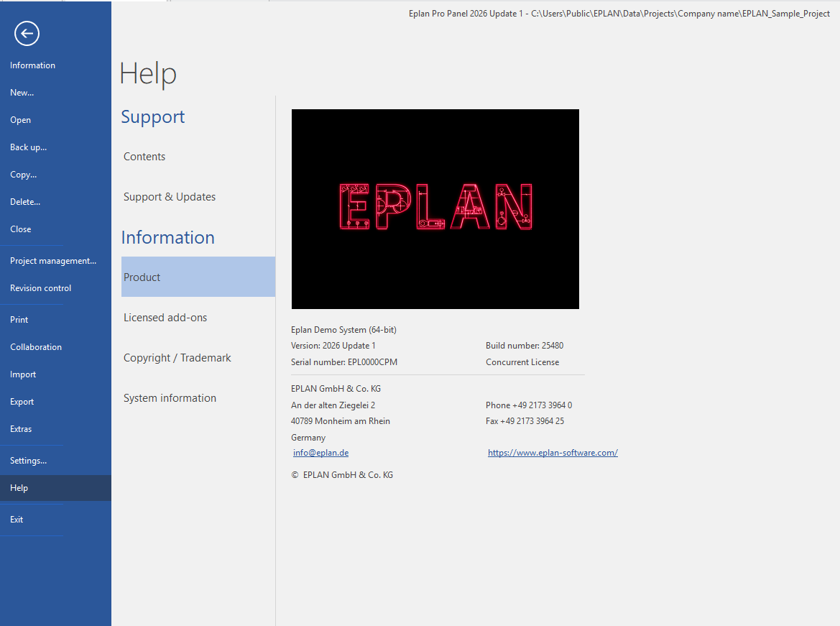Show Licensed add-ons
Viewport: 840px width, 626px height.
[x=198, y=317]
